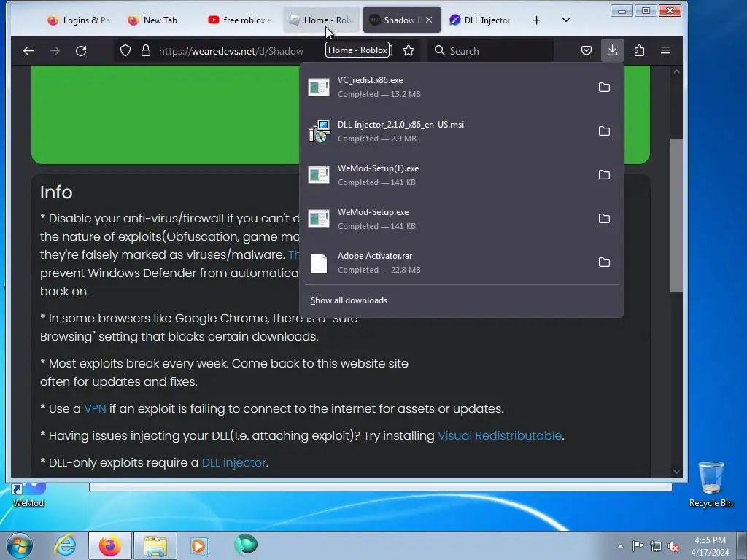Open the extensions puzzle icon
This screenshot has height=560, width=747.
[x=639, y=50]
